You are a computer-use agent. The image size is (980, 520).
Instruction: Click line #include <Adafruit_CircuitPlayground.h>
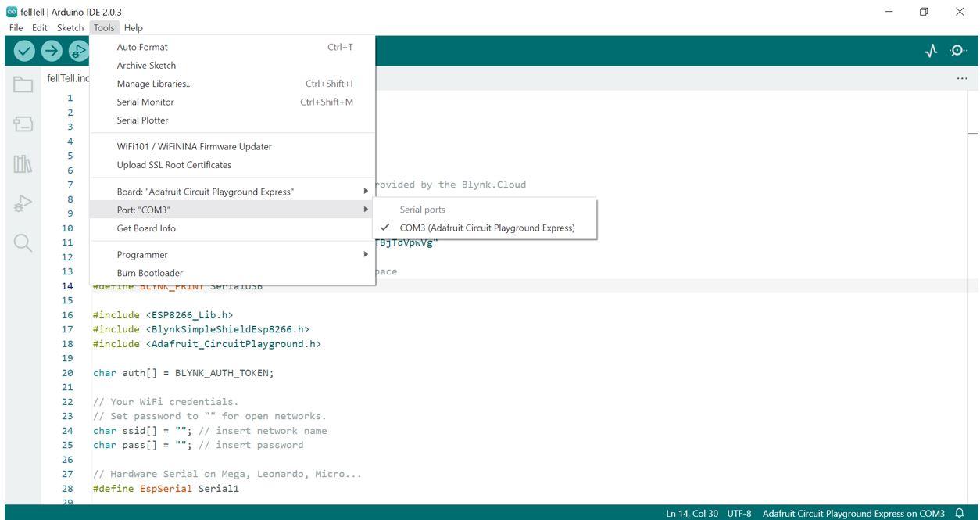(206, 343)
